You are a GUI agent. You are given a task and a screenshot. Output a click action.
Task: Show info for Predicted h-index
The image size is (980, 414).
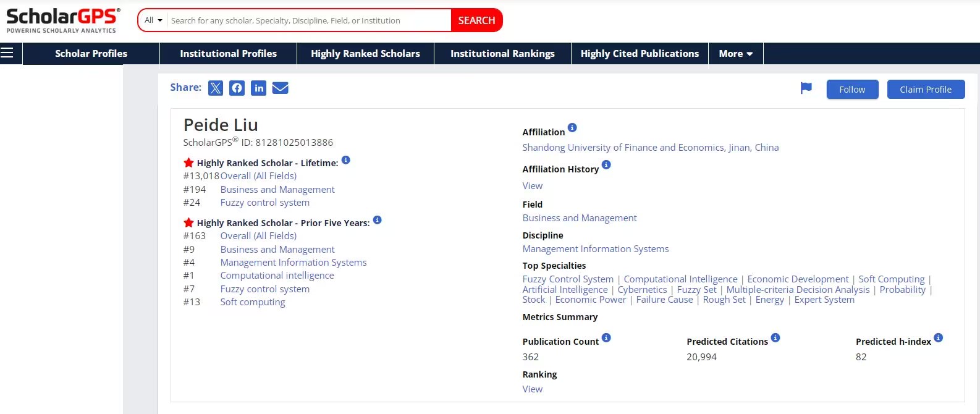point(938,337)
